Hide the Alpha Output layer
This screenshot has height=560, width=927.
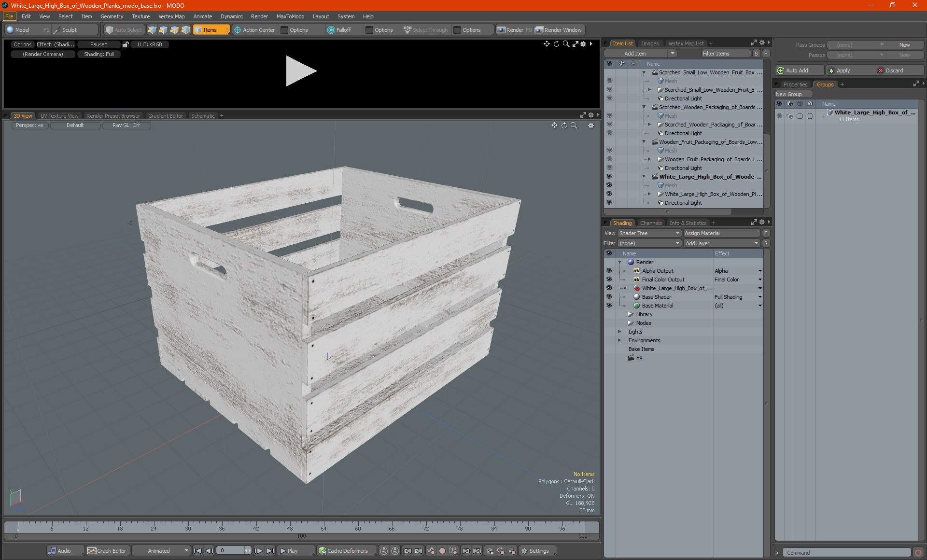coord(609,271)
